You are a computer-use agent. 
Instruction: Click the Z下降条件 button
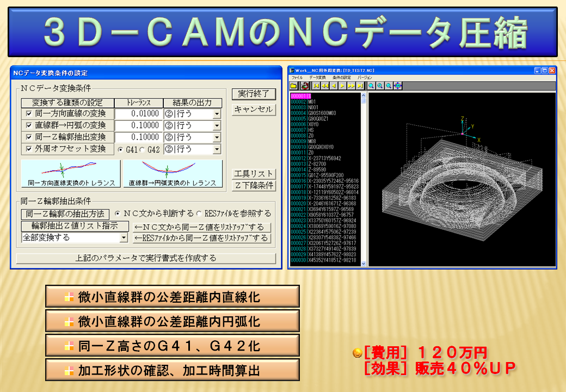click(x=254, y=186)
